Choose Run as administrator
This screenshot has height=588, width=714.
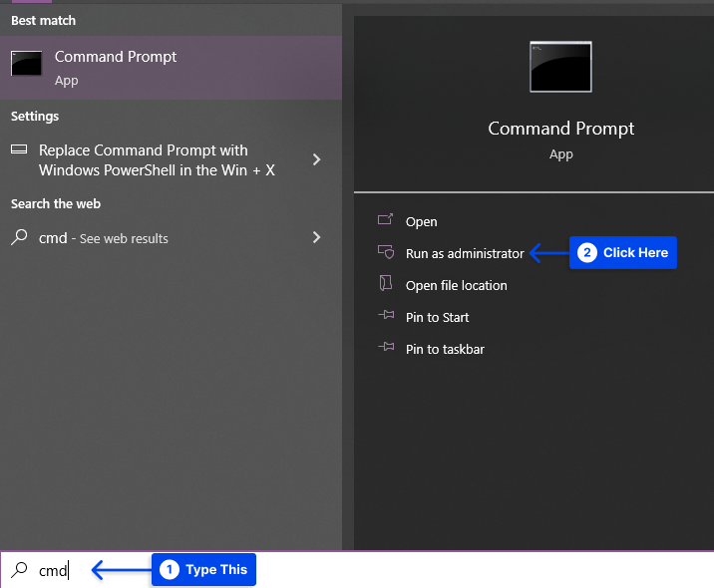pyautogui.click(x=465, y=253)
